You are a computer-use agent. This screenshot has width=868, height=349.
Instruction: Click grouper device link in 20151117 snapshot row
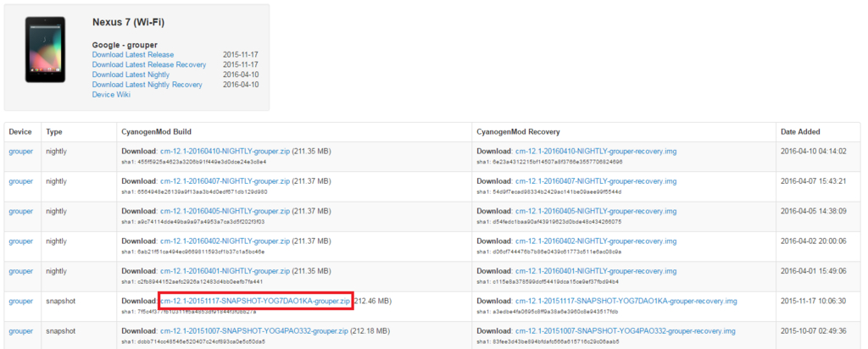pos(21,302)
